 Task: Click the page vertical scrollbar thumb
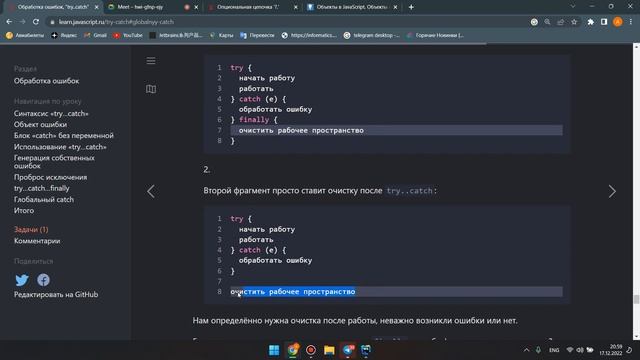[636, 299]
